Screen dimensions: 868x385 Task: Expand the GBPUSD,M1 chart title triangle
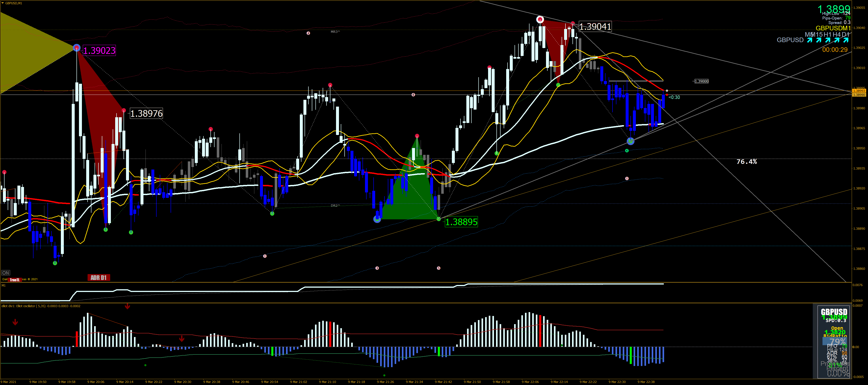point(3,3)
